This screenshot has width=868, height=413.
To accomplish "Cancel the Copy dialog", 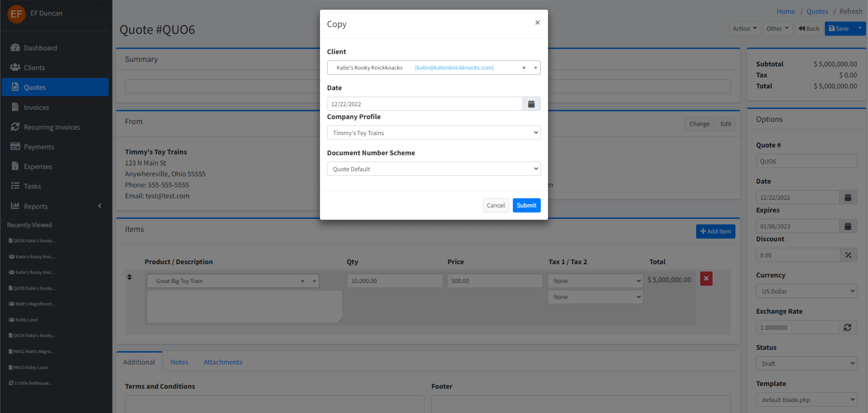I will click(x=495, y=205).
